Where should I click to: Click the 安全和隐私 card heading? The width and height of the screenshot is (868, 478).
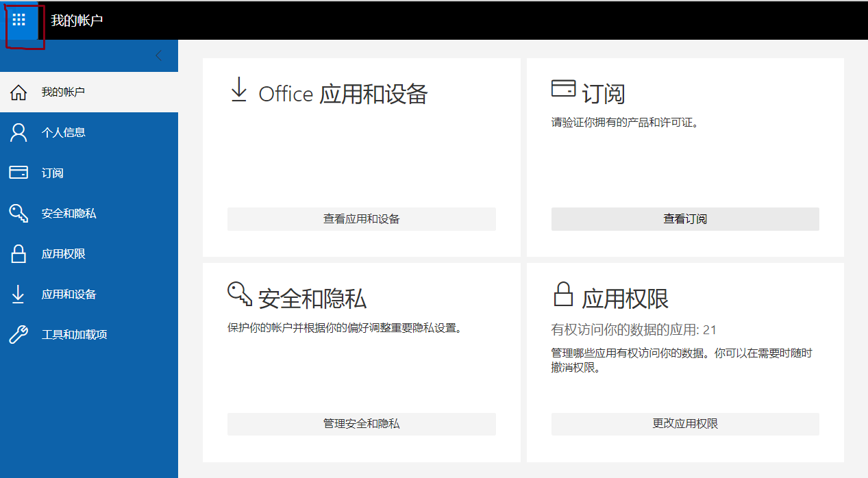click(x=312, y=299)
